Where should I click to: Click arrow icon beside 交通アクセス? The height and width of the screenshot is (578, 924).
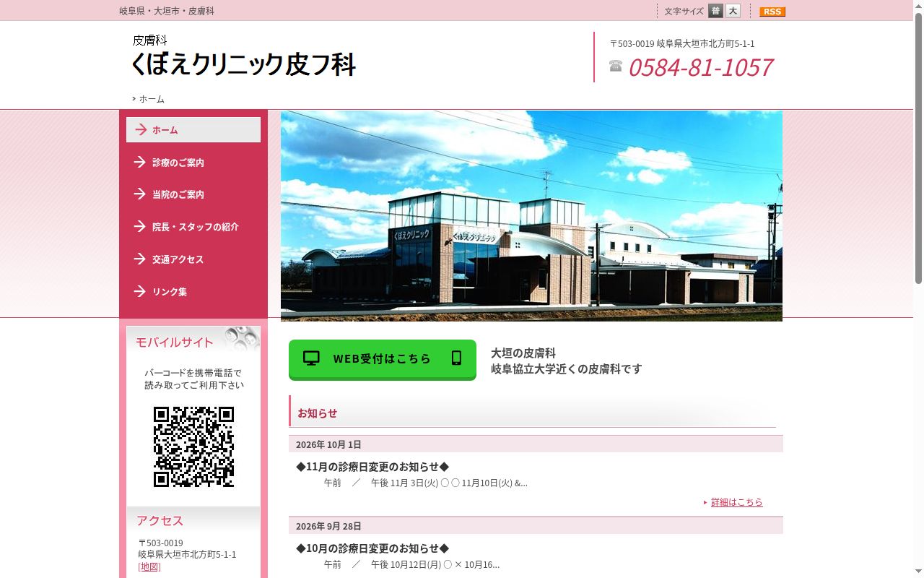point(140,259)
